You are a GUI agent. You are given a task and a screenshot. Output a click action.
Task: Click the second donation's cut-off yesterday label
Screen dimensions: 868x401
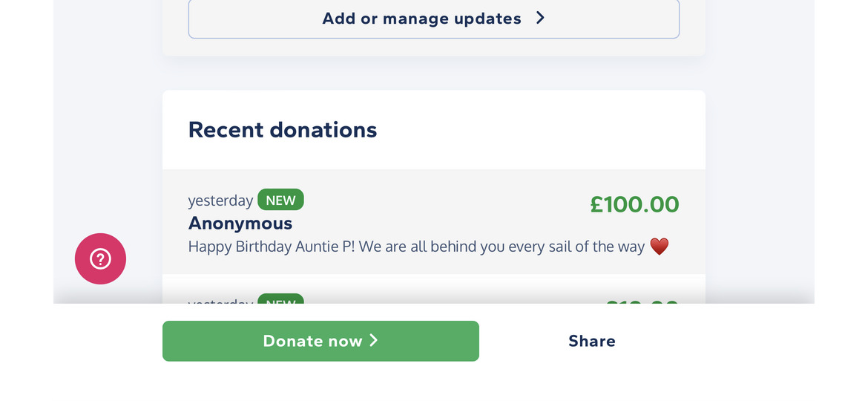pos(220,301)
